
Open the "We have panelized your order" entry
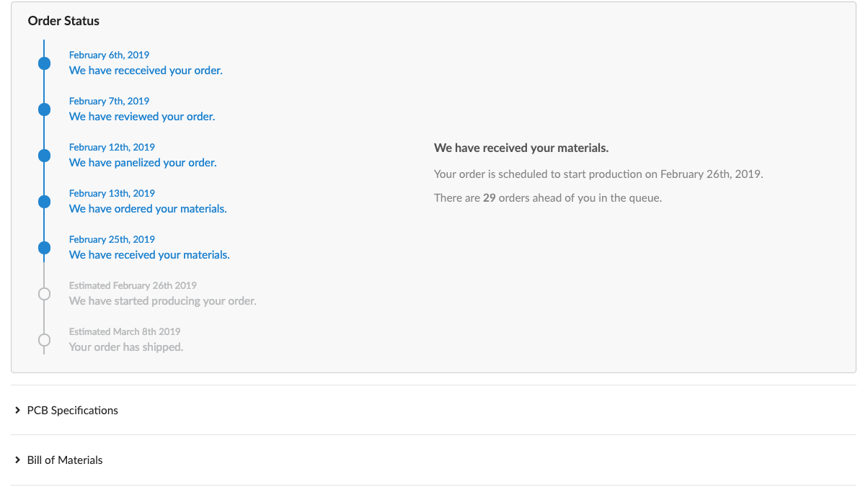point(143,162)
